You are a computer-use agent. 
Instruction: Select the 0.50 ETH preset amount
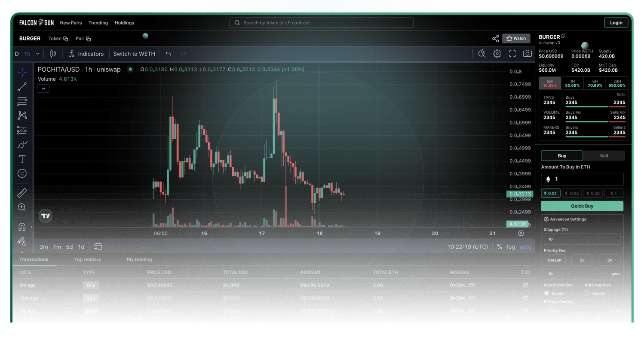(x=592, y=193)
